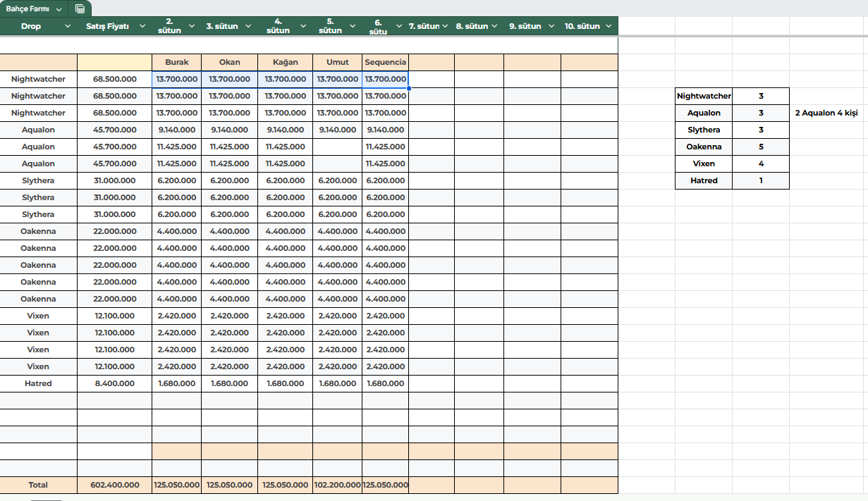
Task: Click the '2 Aqualon 4 kişi' note cell
Action: tap(826, 113)
